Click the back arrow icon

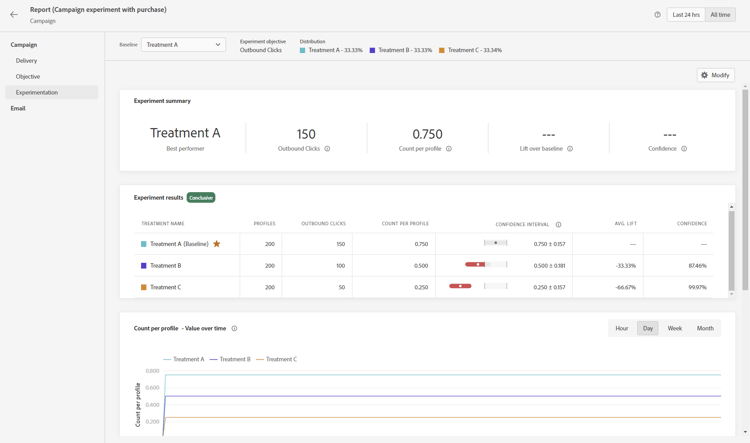click(14, 15)
